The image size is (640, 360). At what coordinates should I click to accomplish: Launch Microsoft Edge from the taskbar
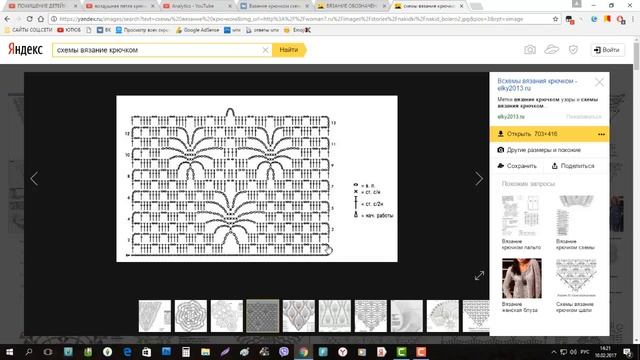127,352
